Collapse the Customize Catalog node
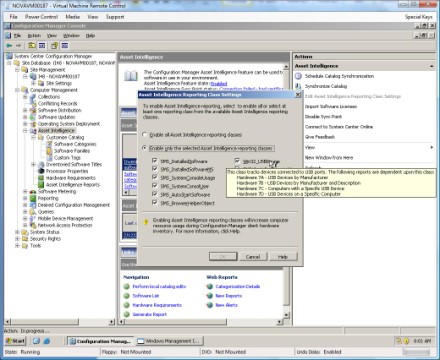This screenshot has width=440, height=360. 33,137
